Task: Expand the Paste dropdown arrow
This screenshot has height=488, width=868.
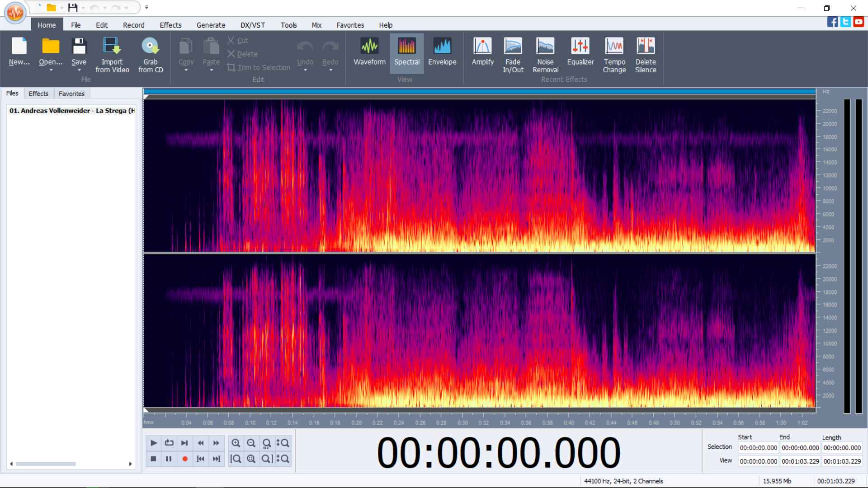Action: tap(211, 70)
